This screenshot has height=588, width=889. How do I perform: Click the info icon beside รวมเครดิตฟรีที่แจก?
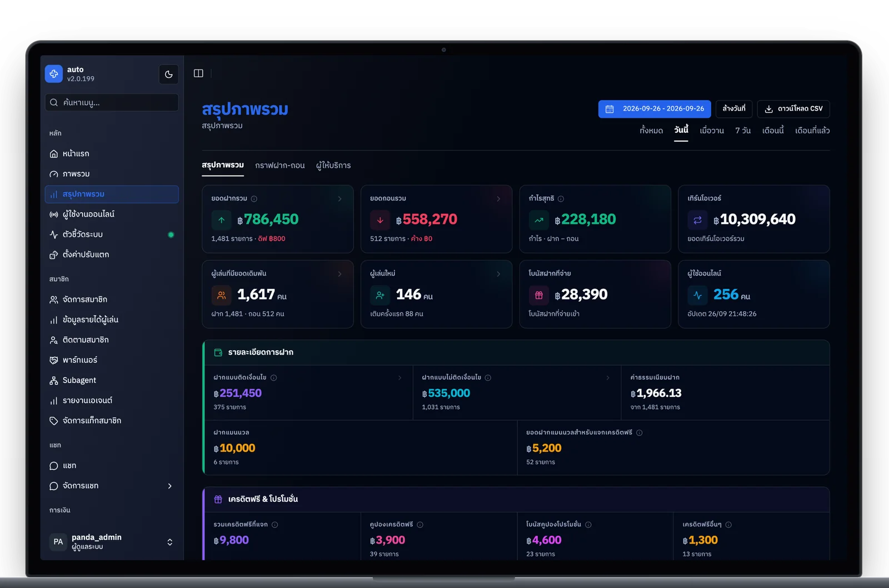(x=275, y=525)
